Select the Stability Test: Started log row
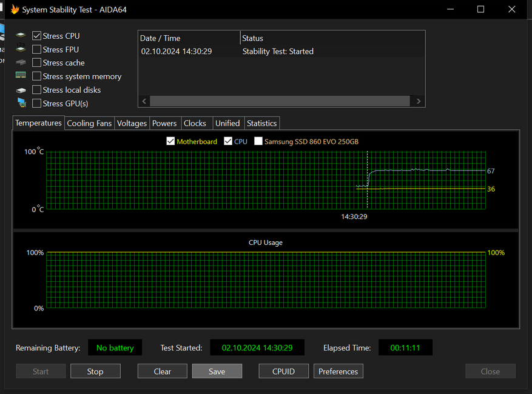Viewport: 532px width, 394px height. click(x=277, y=52)
